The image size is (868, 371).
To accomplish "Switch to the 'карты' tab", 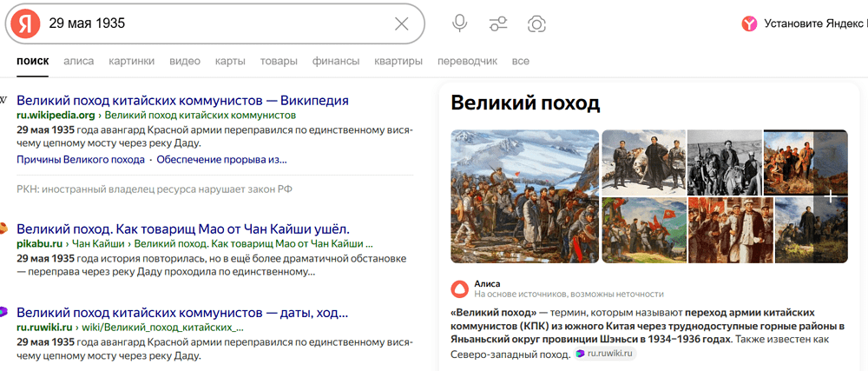I will [x=230, y=61].
